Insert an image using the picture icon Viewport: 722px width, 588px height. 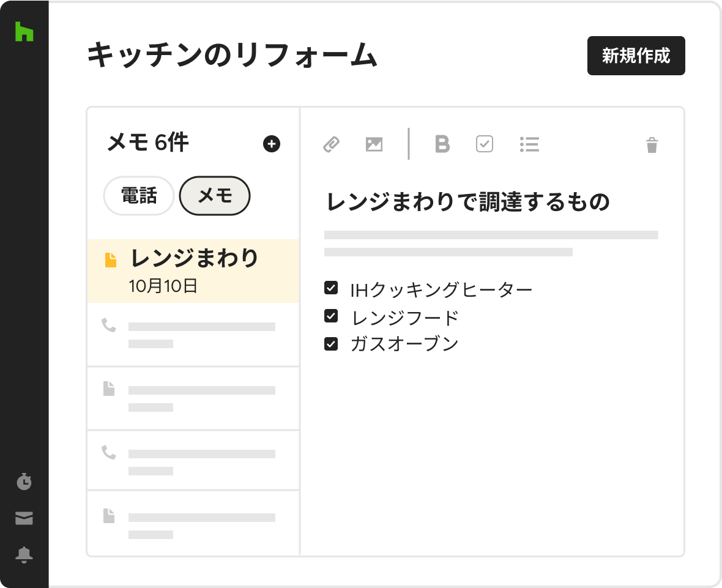374,144
